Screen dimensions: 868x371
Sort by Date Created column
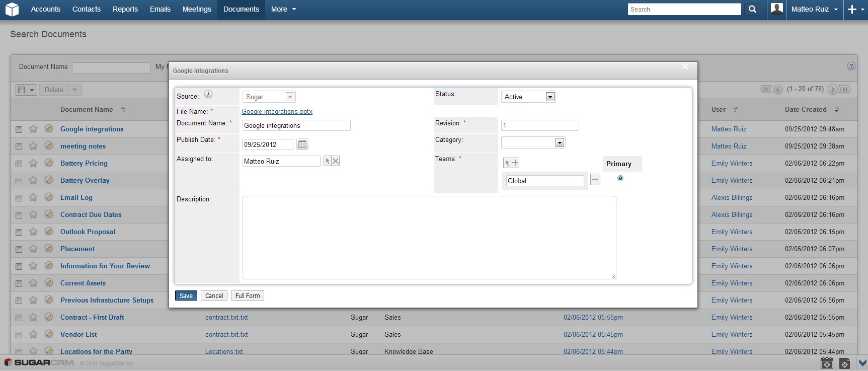(x=812, y=109)
